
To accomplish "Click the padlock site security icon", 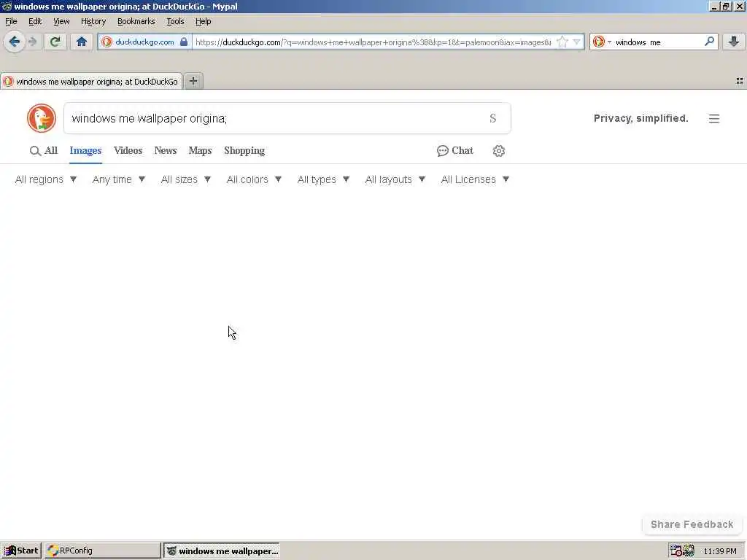I will 184,42.
